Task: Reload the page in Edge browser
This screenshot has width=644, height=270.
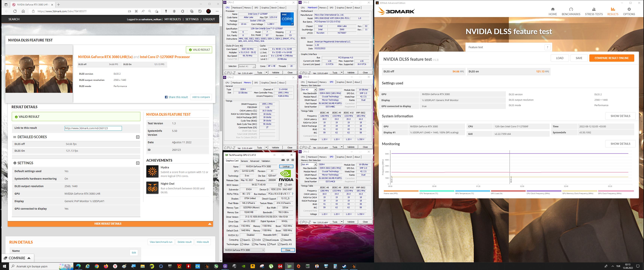Action: click(x=15, y=11)
